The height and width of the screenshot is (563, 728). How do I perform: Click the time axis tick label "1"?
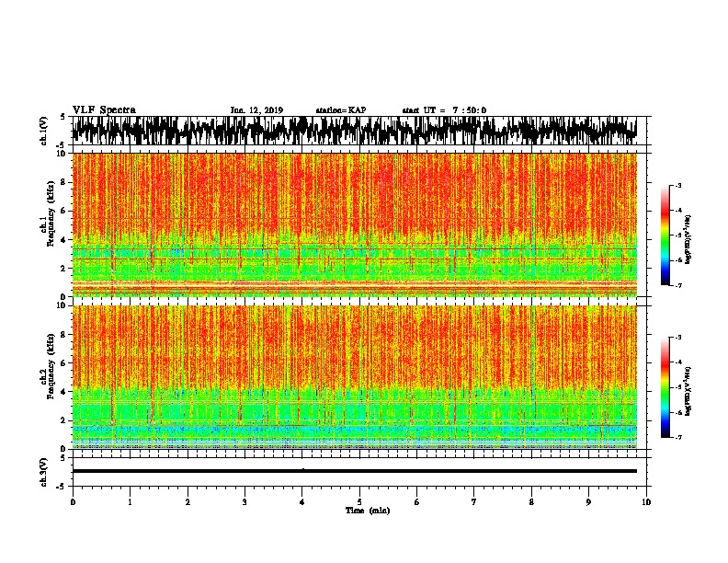130,502
